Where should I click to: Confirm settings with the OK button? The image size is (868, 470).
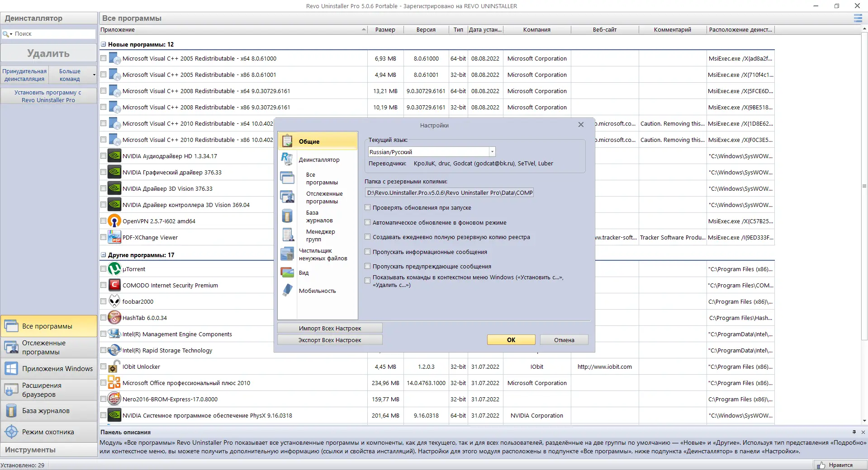tap(511, 340)
